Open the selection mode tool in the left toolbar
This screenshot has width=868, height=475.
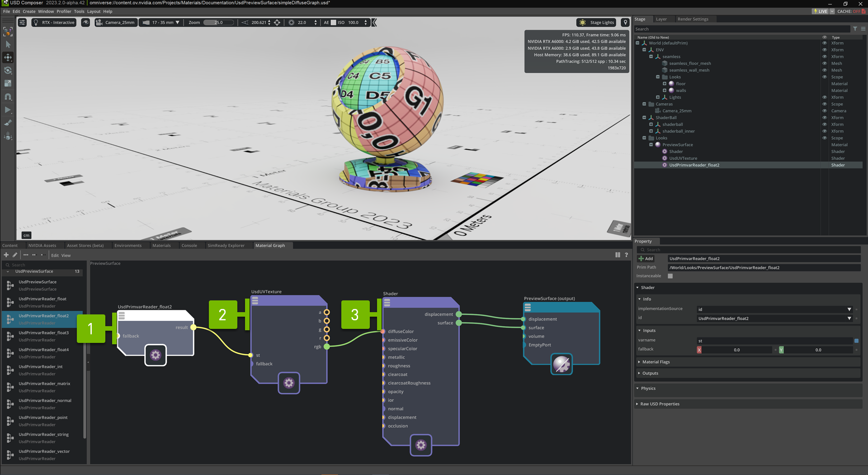point(8,32)
